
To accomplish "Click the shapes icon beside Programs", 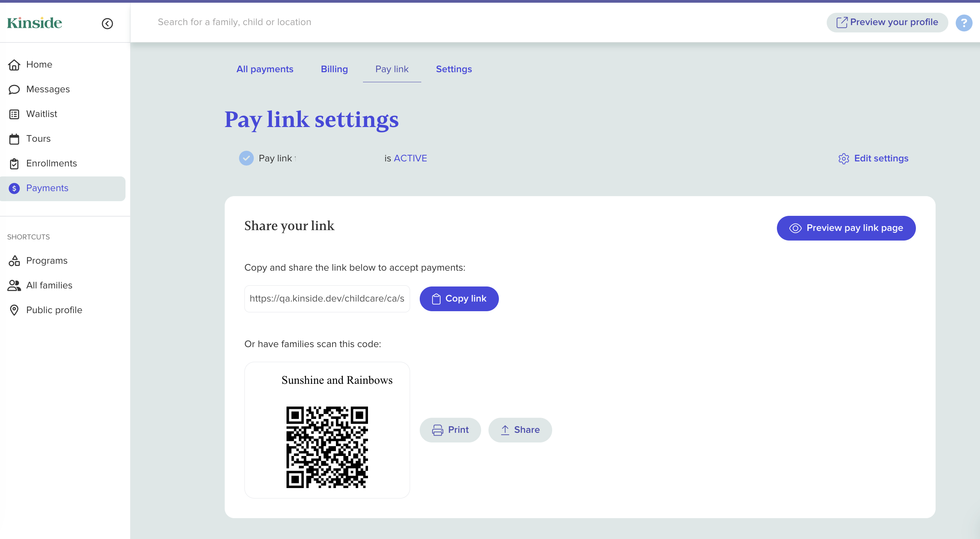I will click(x=14, y=261).
